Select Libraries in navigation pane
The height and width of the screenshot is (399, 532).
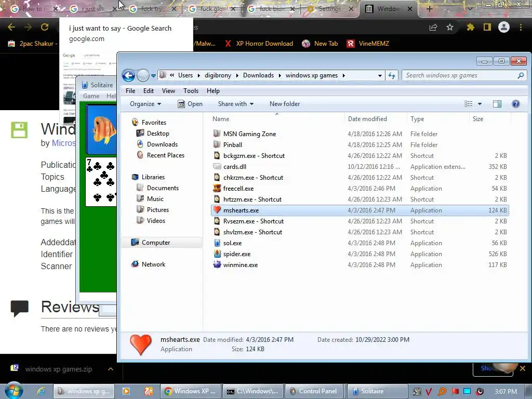click(x=153, y=177)
